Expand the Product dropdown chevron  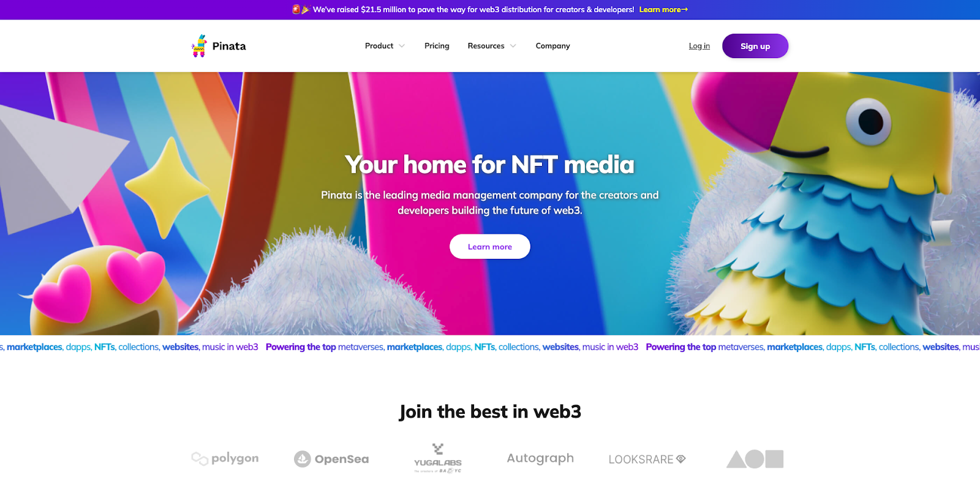pos(402,46)
